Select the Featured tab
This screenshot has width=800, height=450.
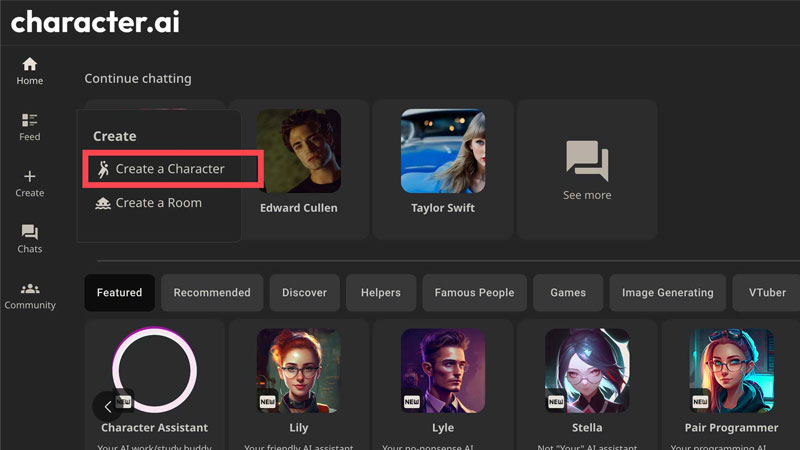[119, 293]
